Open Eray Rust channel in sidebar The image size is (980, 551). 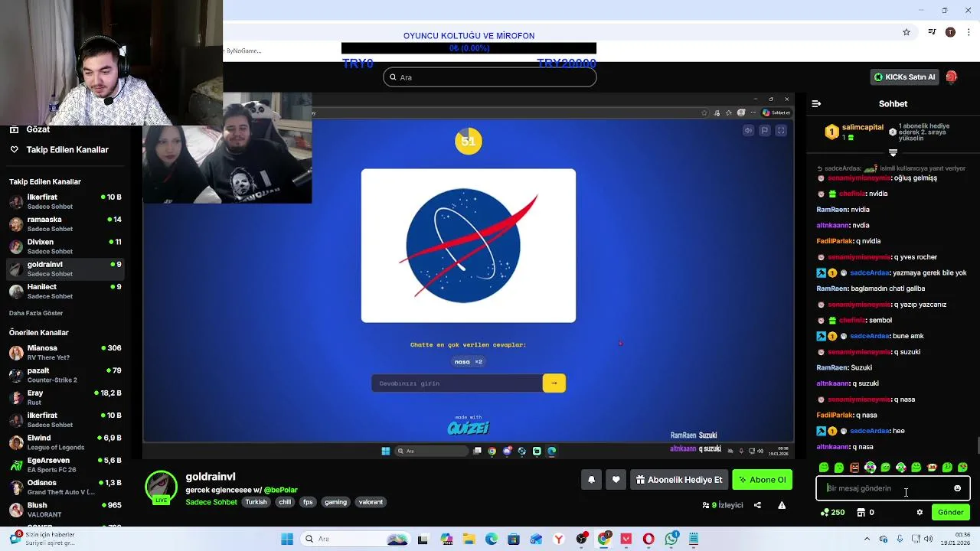click(x=65, y=397)
